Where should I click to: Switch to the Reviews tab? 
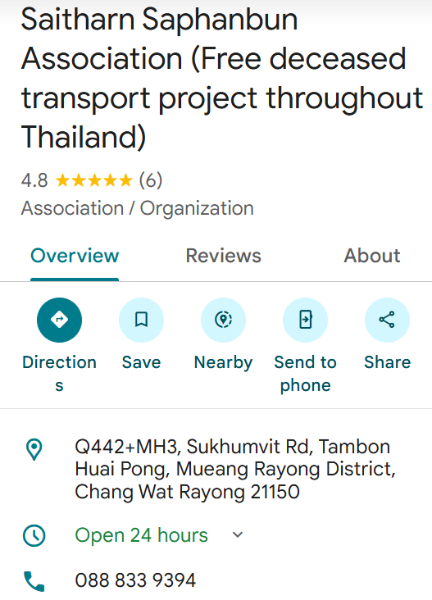click(x=223, y=256)
